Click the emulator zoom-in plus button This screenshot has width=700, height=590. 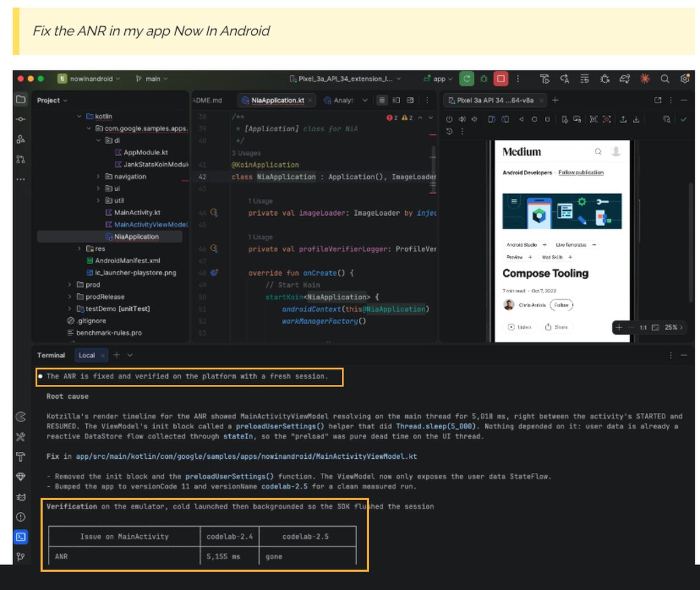(x=619, y=328)
